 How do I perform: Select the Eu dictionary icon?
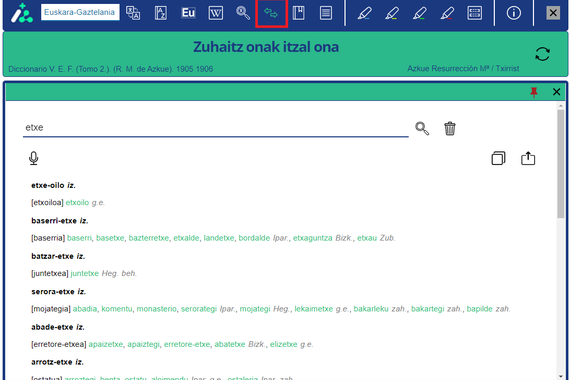point(188,13)
